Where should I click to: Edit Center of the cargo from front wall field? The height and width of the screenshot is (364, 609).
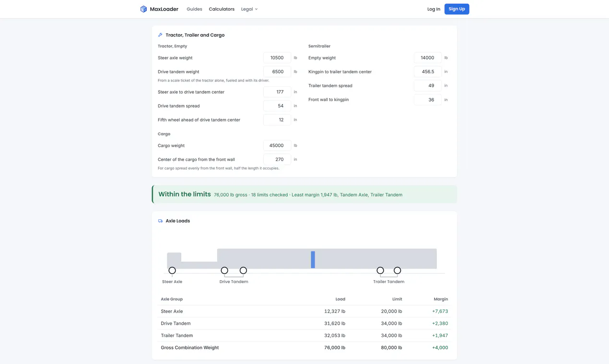[x=277, y=159]
